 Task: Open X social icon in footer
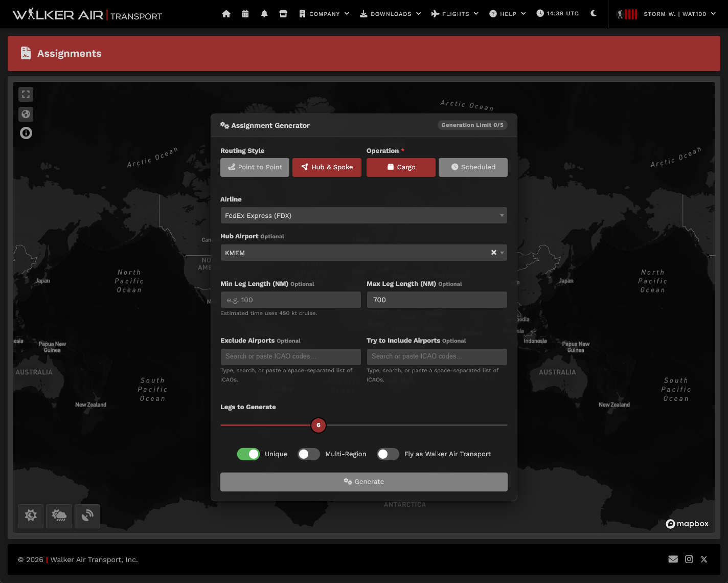[x=704, y=559]
